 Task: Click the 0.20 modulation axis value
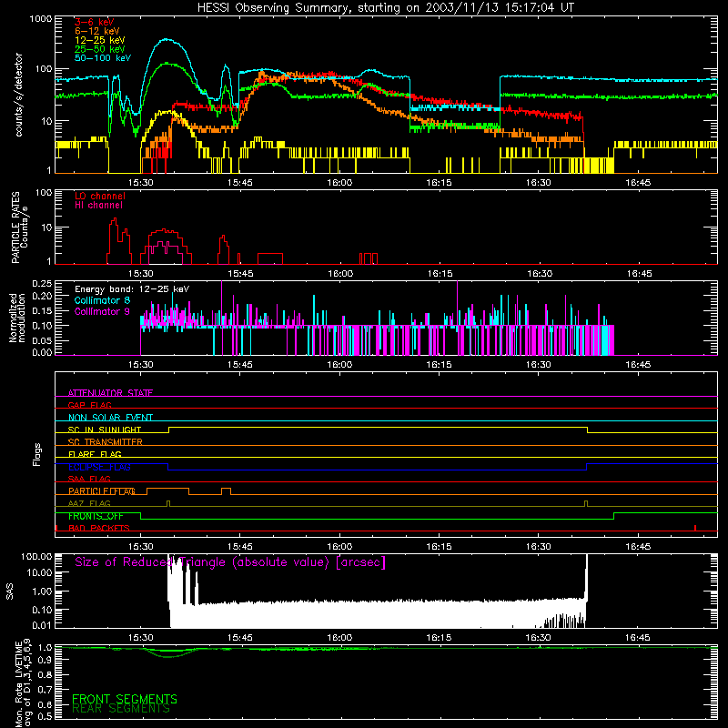(x=42, y=296)
